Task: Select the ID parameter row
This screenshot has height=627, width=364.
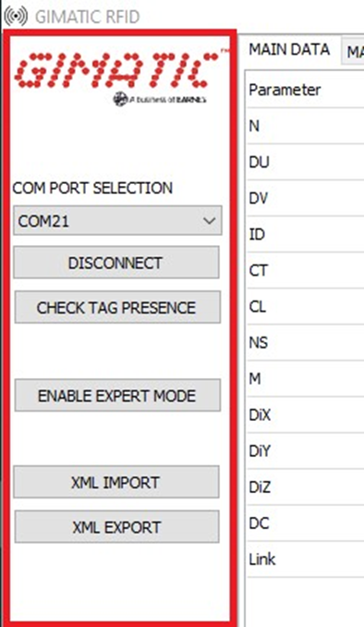Action: 305,234
